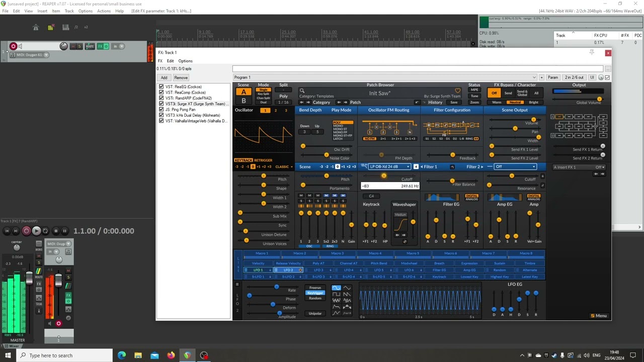The height and width of the screenshot is (362, 644).
Task: Open the Options menu in the FX window
Action: 185,61
